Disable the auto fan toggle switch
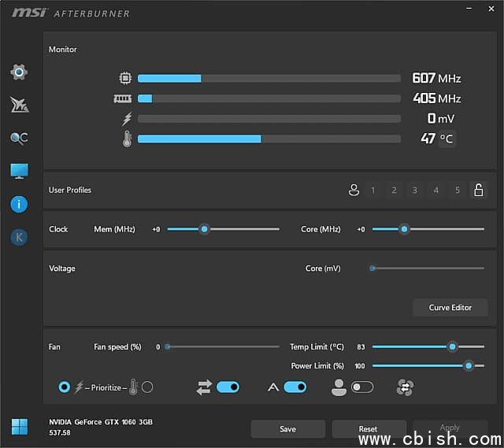 point(295,387)
